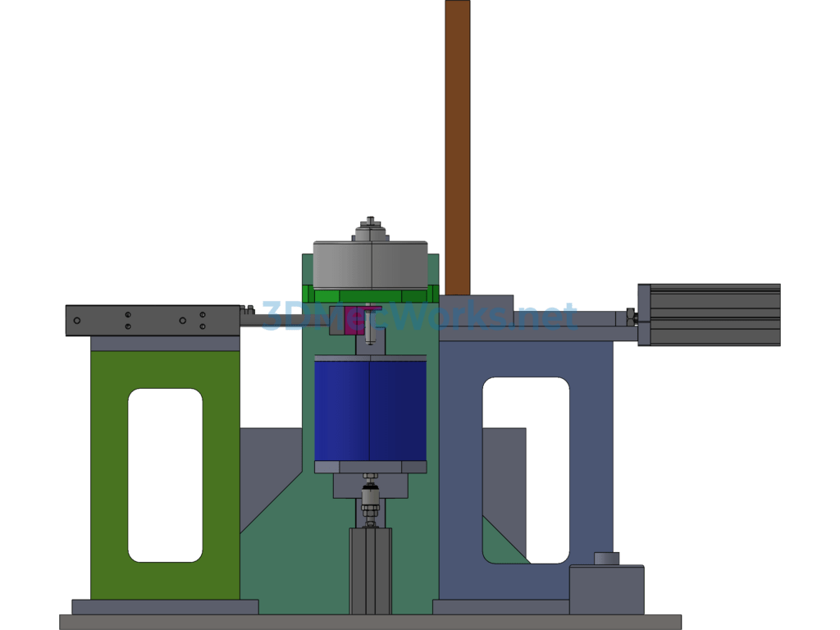Select the dark bar with screw holes
This screenshot has width=840, height=630.
(153, 320)
